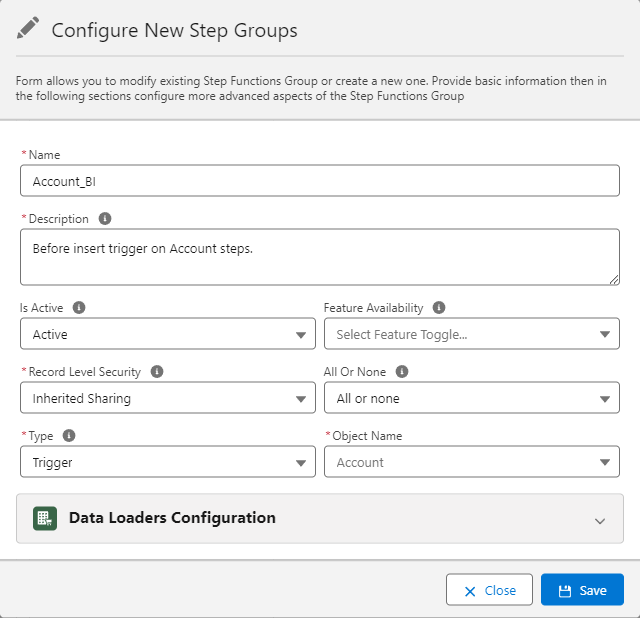The width and height of the screenshot is (640, 618).
Task: Open the Select Feature Toggle dropdown
Action: 472,334
